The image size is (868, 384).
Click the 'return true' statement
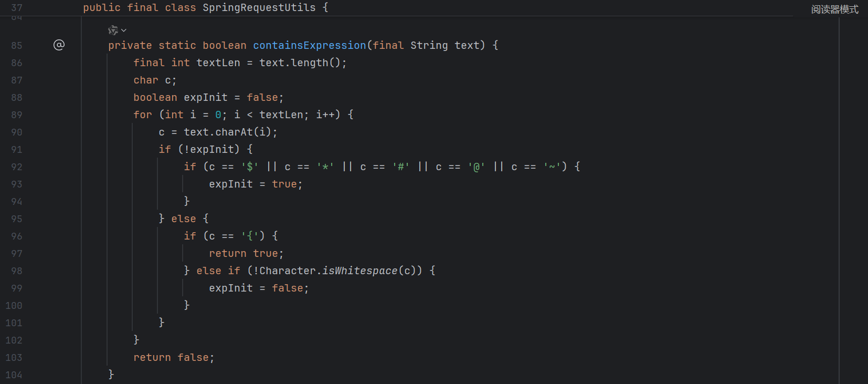point(246,254)
